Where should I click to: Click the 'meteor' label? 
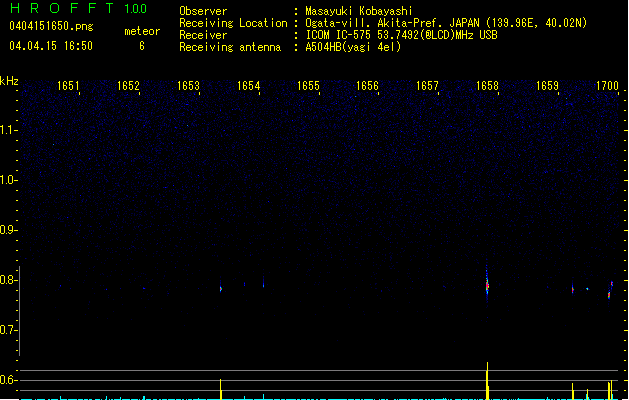pyautogui.click(x=142, y=31)
